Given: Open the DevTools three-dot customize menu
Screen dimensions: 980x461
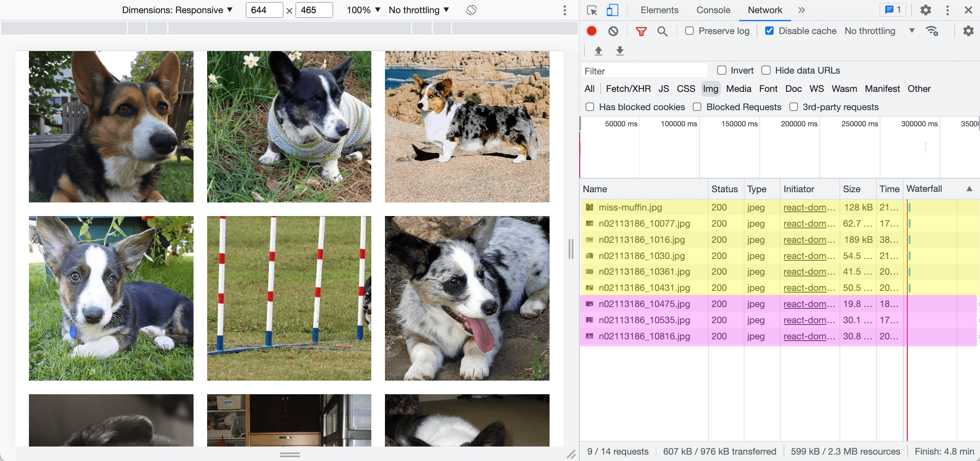Looking at the screenshot, I should [947, 10].
